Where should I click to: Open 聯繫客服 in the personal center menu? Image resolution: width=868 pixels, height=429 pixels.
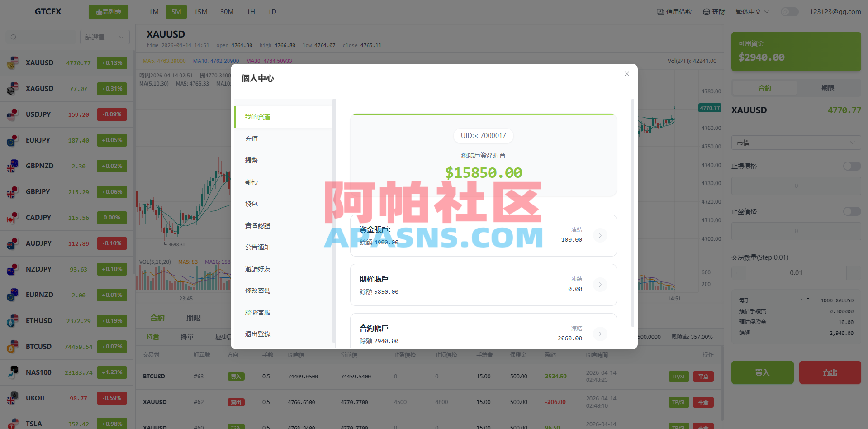pos(284,312)
